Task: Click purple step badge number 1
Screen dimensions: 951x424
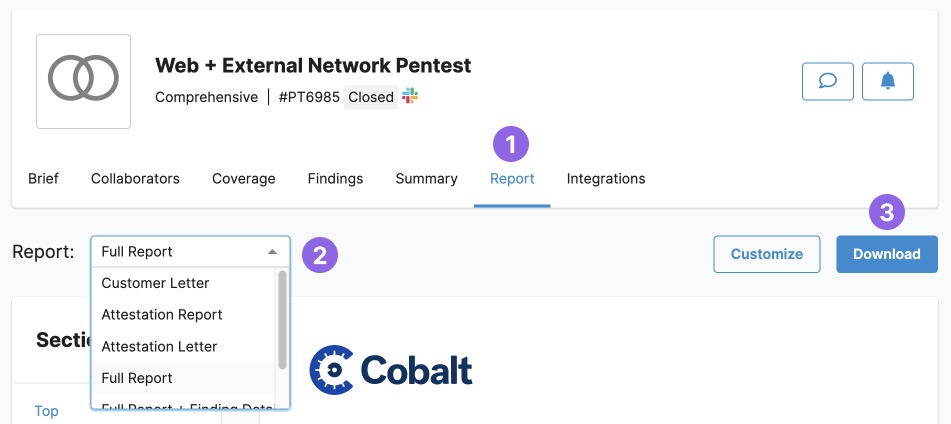Action: (x=511, y=145)
